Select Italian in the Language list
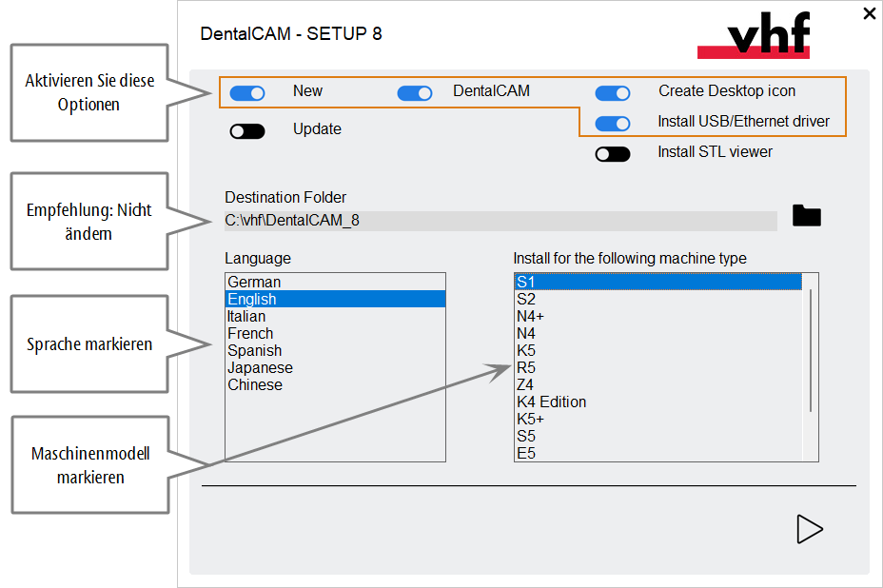This screenshot has width=883, height=588. [x=335, y=316]
